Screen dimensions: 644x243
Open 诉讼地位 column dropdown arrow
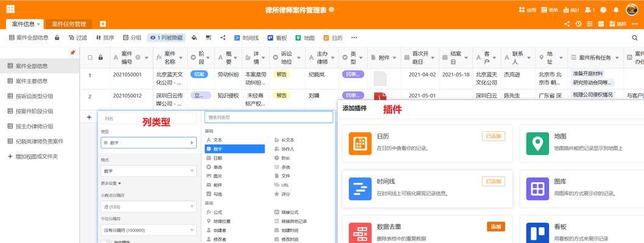[x=299, y=58]
